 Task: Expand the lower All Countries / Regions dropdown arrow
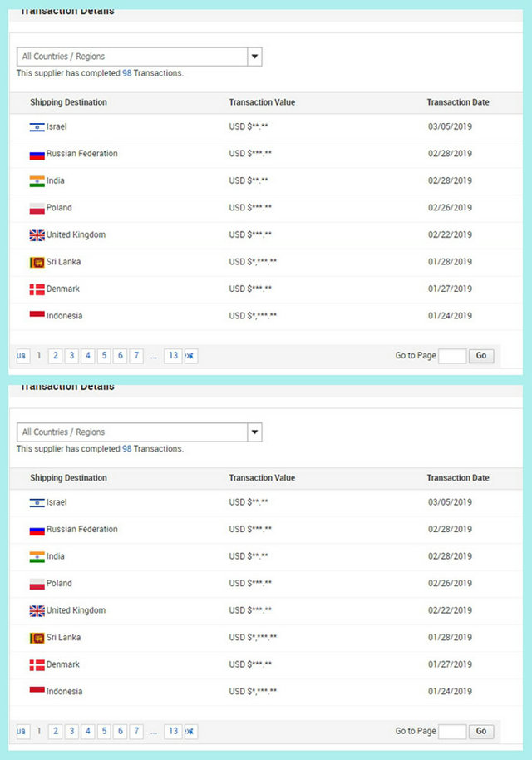pos(254,432)
